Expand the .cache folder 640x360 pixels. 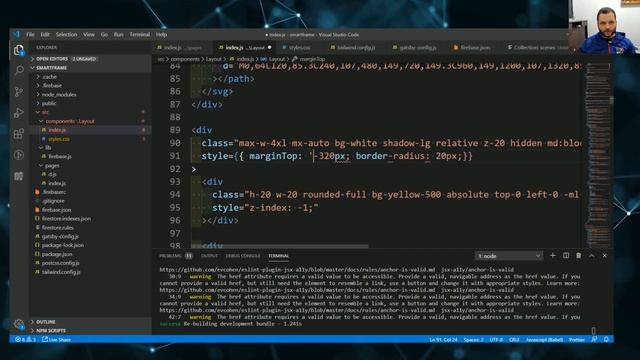coord(49,77)
